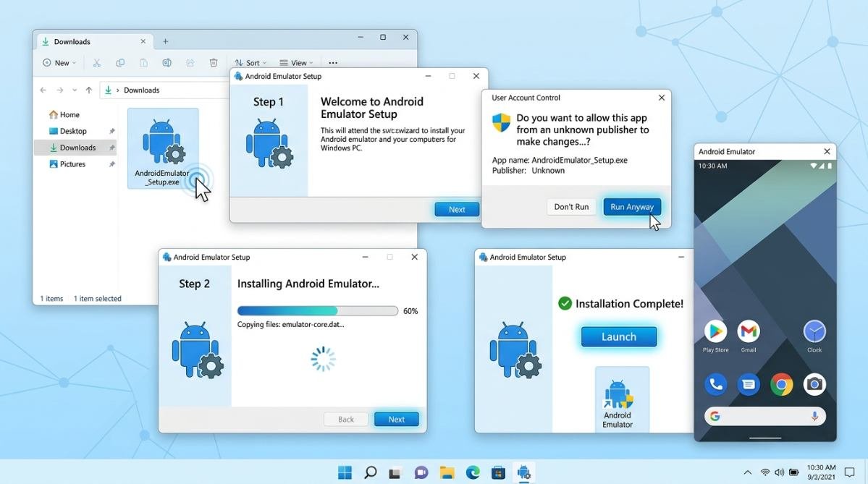Open volume speaker tray icon
868x484 pixels.
[x=780, y=472]
